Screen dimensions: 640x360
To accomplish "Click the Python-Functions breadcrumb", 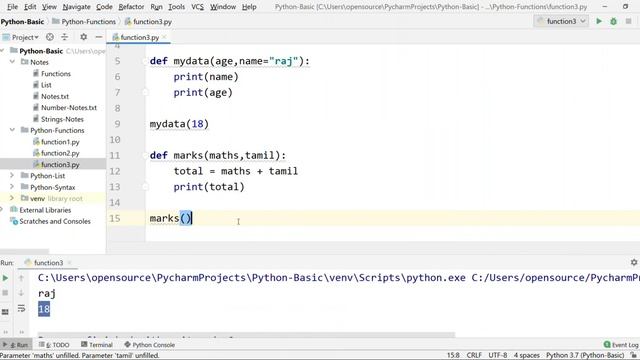I will coord(84,22).
